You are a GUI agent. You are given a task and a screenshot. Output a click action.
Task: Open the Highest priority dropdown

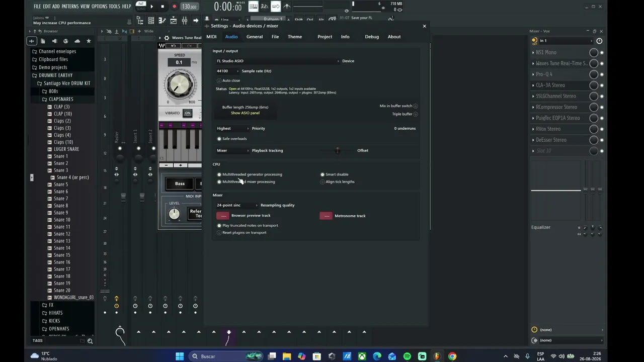pos(232,128)
